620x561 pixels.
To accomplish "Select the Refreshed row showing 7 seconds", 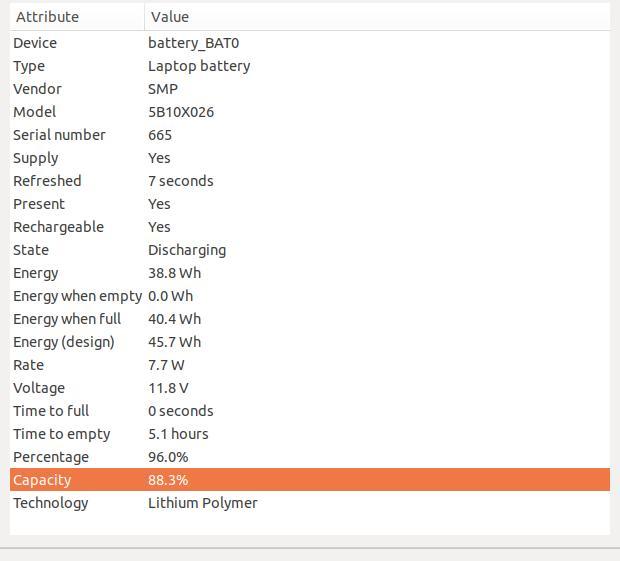I will [x=310, y=181].
